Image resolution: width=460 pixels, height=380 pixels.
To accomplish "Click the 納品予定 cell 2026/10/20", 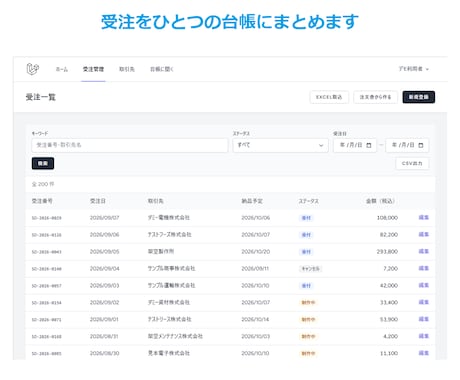I will 256,252.
